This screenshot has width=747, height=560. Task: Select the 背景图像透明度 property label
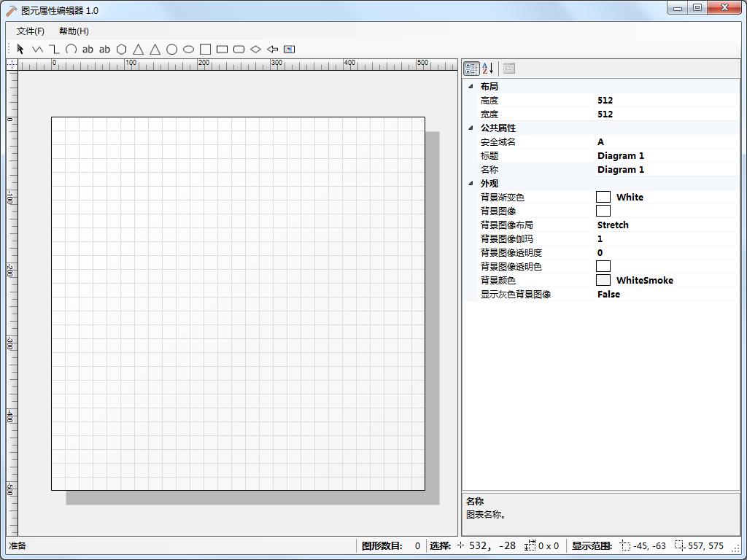511,252
